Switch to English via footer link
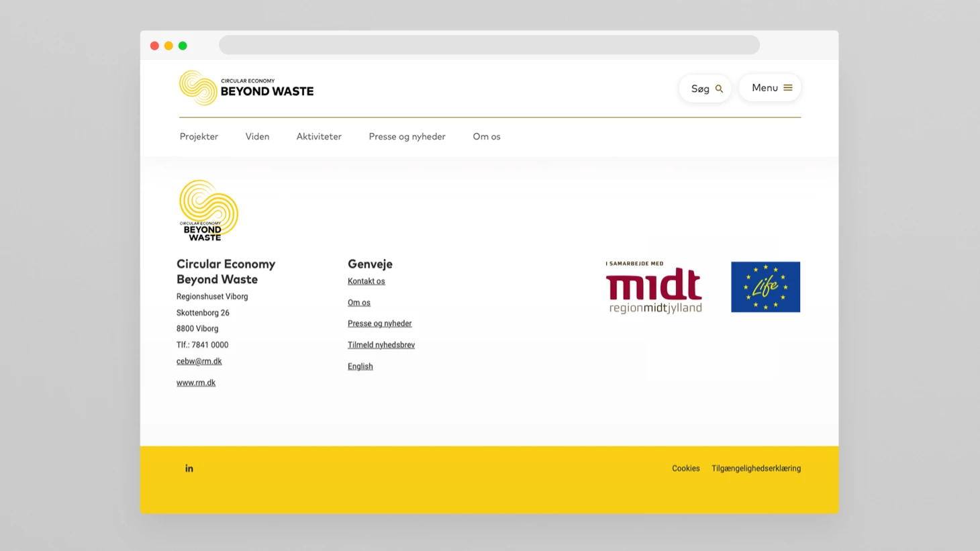The height and width of the screenshot is (551, 980). pos(360,366)
